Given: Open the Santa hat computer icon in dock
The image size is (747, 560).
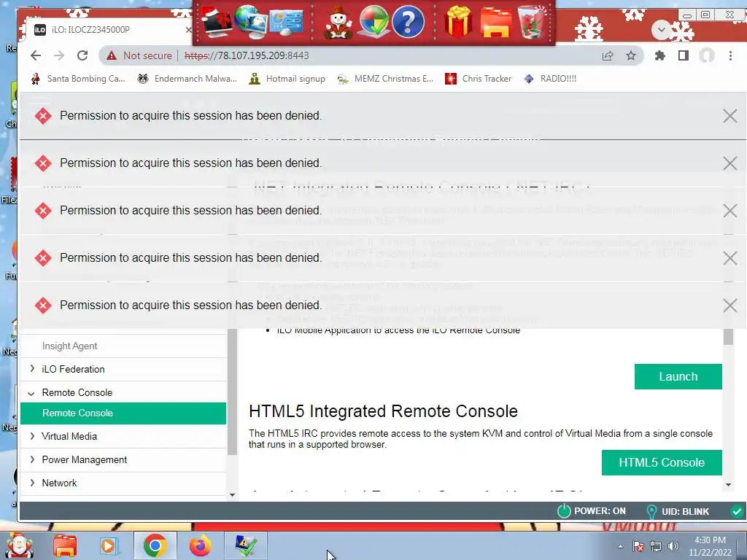Looking at the screenshot, I should 217,22.
